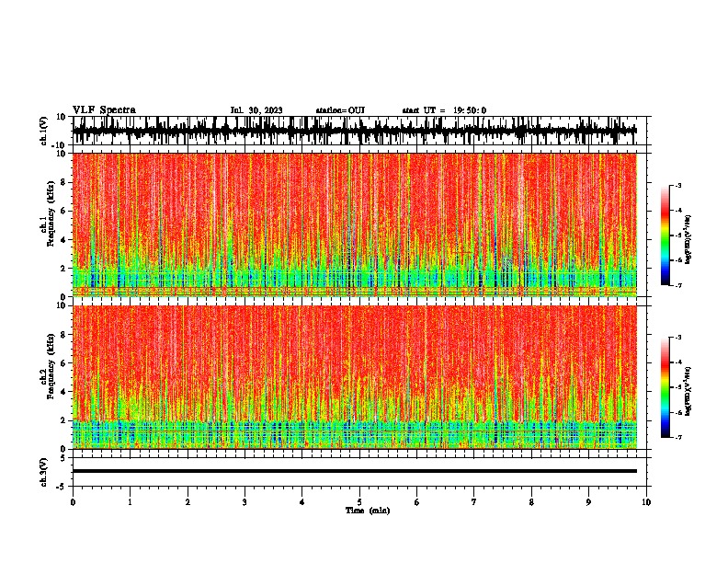Click the ch.1(V) waveform strip at top
The height and width of the screenshot is (563, 728).
click(355, 131)
